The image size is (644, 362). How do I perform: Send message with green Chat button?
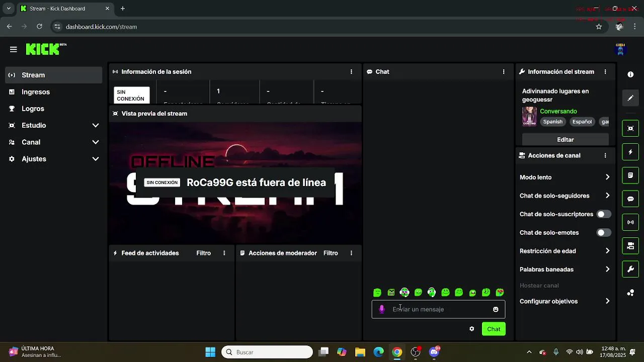click(x=494, y=329)
